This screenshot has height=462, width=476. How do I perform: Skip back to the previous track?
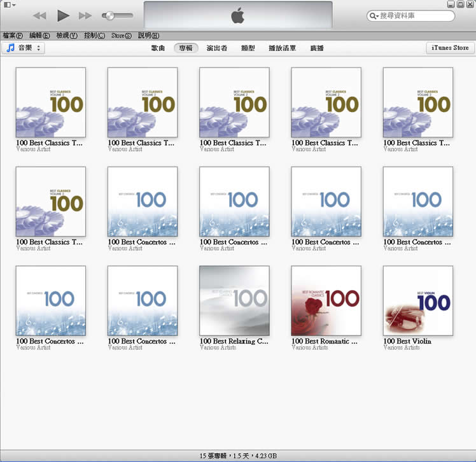coord(39,15)
